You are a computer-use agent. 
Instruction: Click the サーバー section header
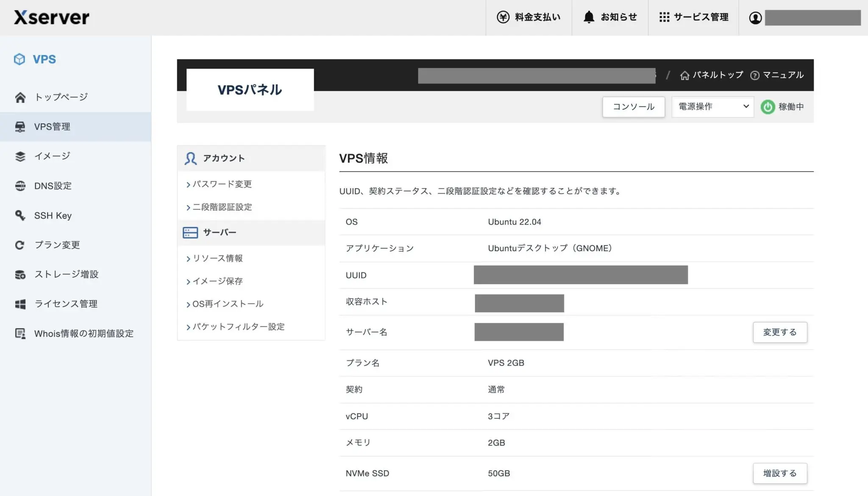(251, 233)
